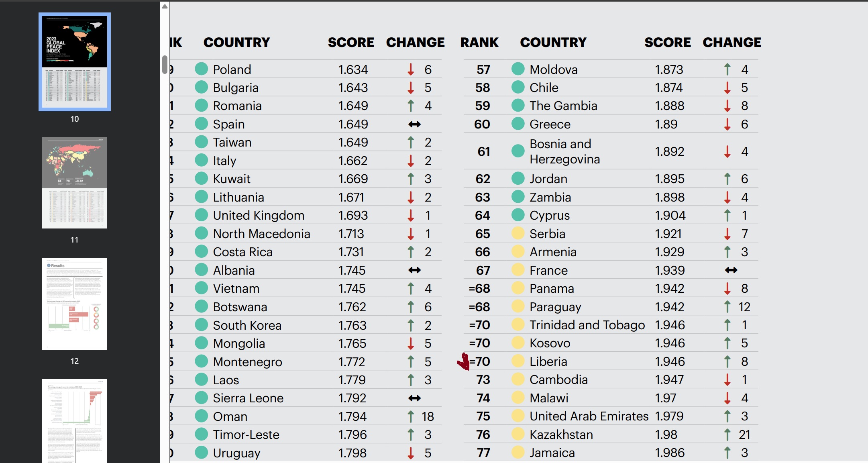This screenshot has width=868, height=463.
Task: Click Bulgaria's red down arrow
Action: 411,88
